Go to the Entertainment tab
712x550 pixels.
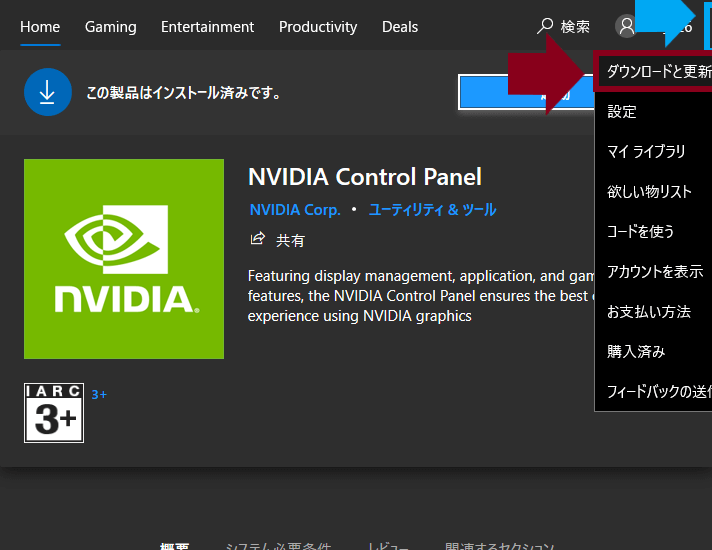pos(207,27)
